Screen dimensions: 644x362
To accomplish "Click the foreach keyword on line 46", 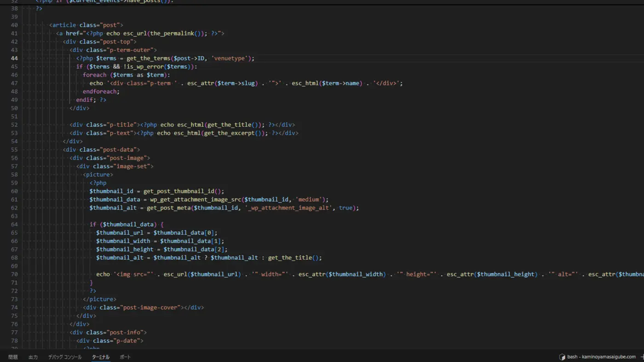I will tap(95, 75).
